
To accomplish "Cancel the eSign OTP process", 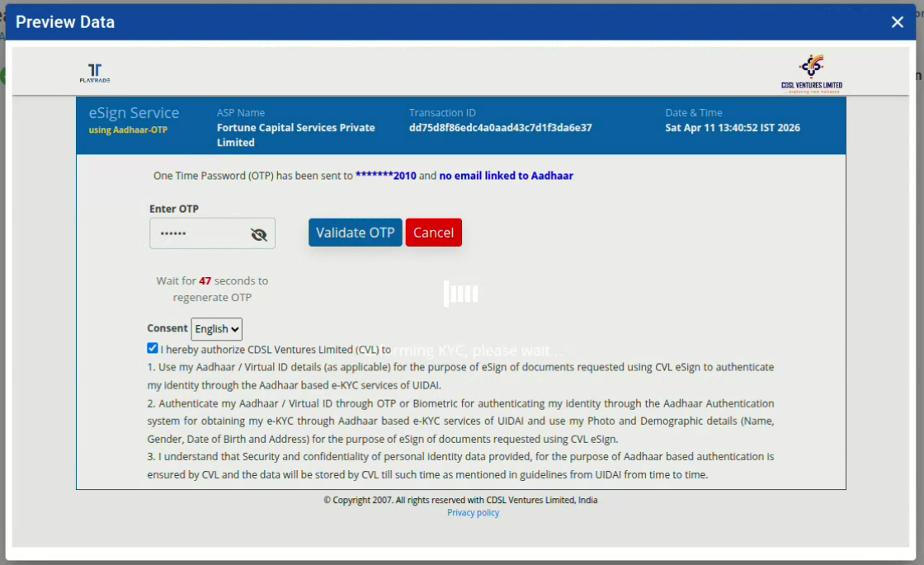I will click(433, 233).
